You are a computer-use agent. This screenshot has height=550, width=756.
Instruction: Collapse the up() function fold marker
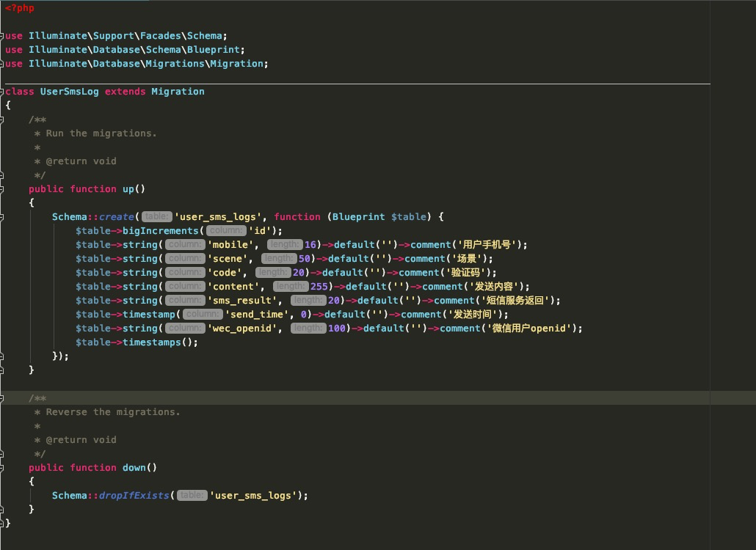[x=2, y=189]
